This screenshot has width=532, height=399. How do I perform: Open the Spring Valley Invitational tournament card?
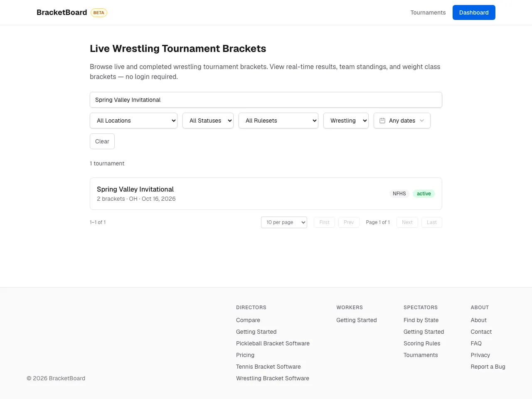point(266,194)
